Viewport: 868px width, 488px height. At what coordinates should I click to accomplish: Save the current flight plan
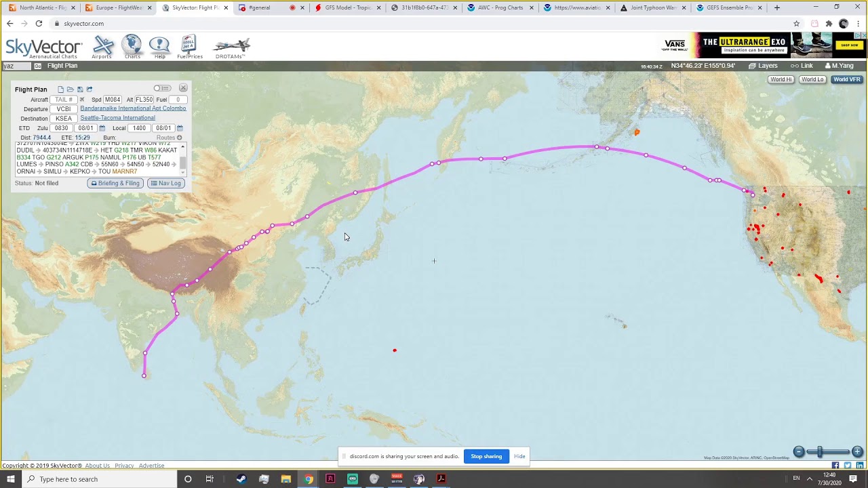tap(79, 89)
